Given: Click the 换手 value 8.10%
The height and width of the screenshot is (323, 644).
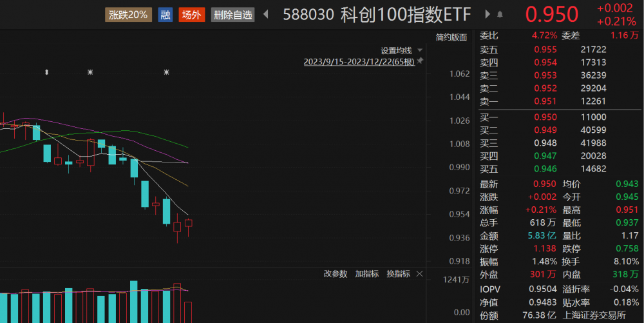Looking at the screenshot, I should coord(626,262).
